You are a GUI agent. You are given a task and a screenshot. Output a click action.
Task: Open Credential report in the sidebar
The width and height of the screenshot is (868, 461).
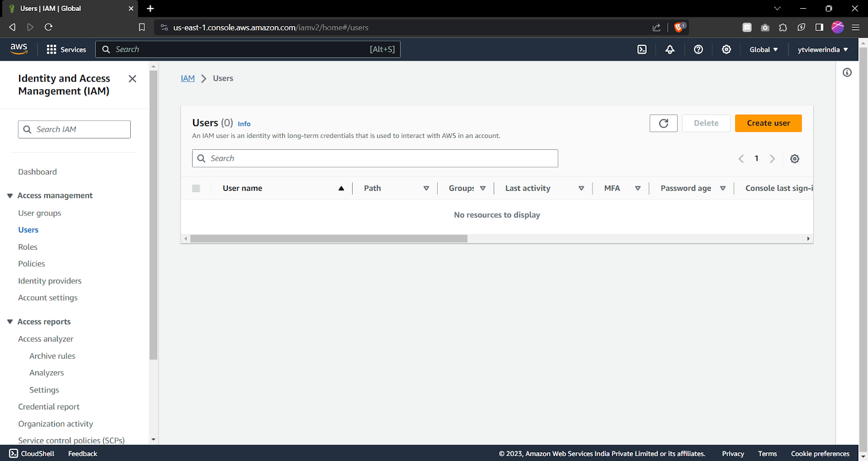49,407
